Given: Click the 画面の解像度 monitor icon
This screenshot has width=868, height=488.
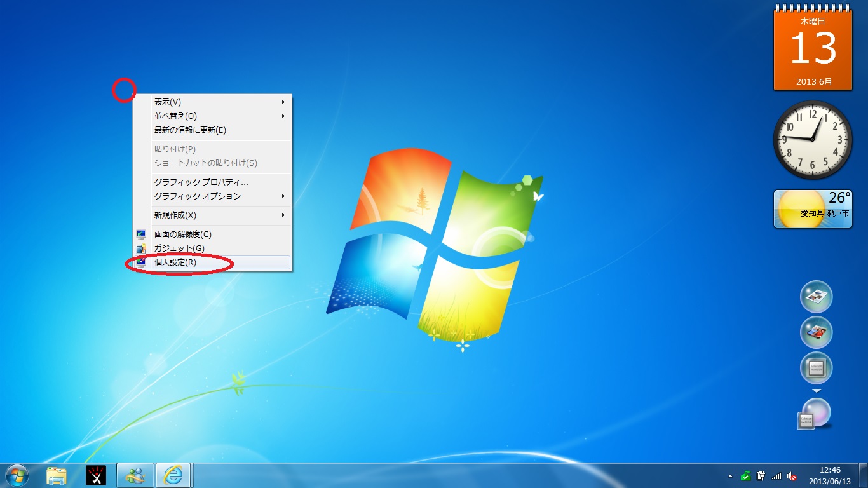Looking at the screenshot, I should 141,234.
